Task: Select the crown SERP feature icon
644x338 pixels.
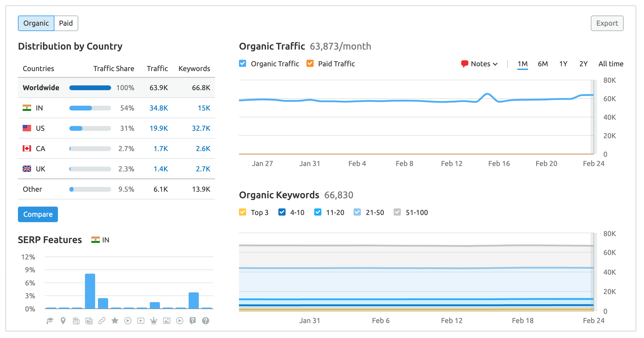Action: pos(154,320)
